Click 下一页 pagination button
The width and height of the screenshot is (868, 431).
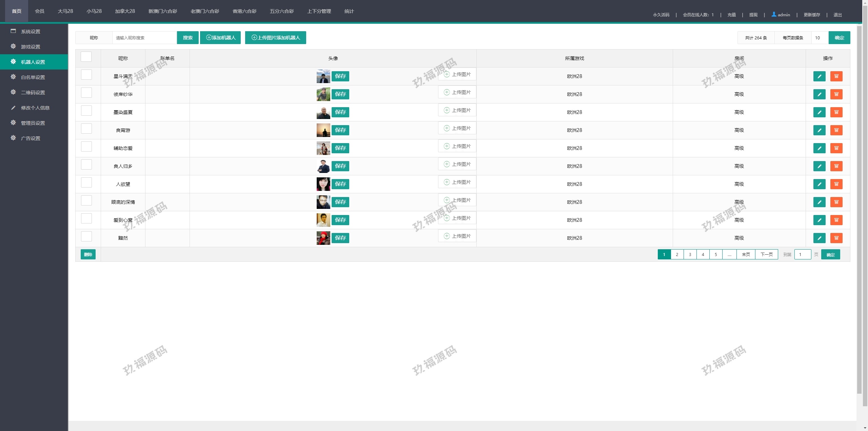(x=766, y=254)
